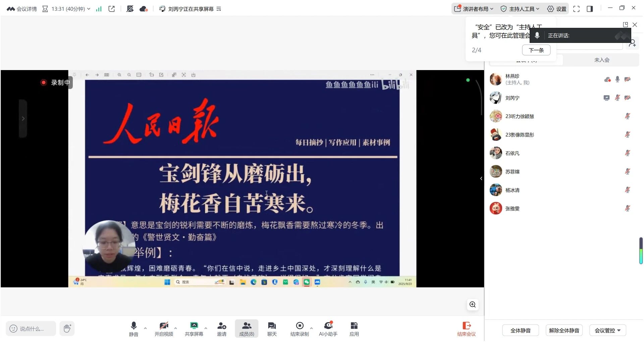644x342 pixels.
Task: Open 主持人工具 host tools dropdown
Action: point(520,9)
